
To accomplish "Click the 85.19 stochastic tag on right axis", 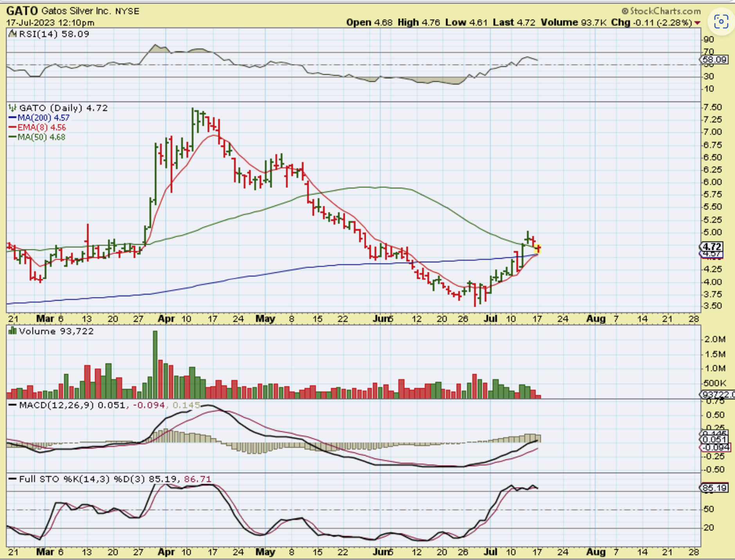I will [715, 488].
